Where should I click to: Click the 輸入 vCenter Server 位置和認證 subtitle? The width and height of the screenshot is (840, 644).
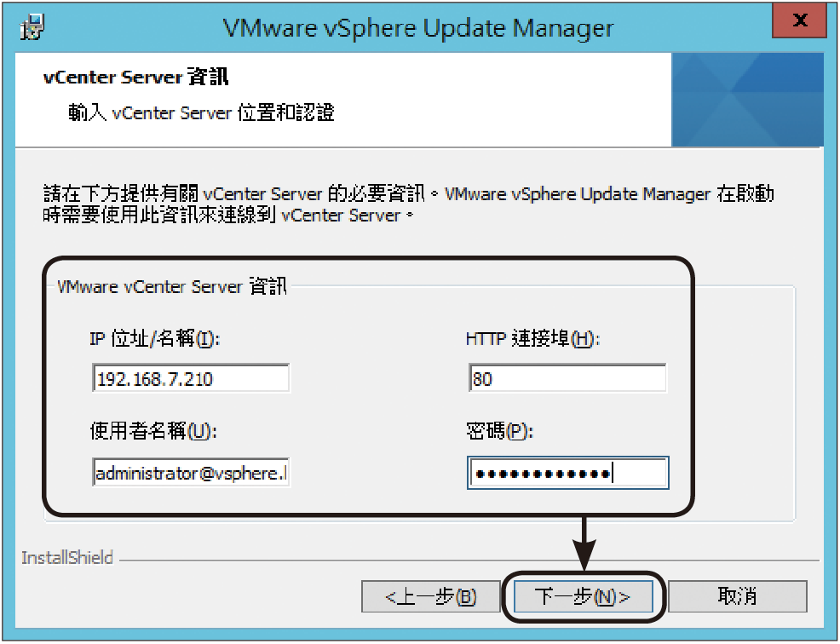coord(201,112)
